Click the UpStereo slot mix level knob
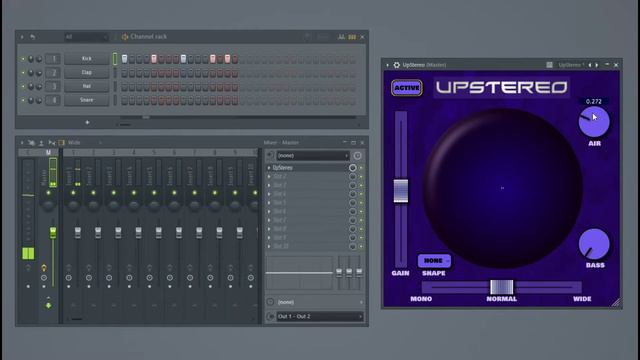Screen dimensions: 640x360 [353, 168]
